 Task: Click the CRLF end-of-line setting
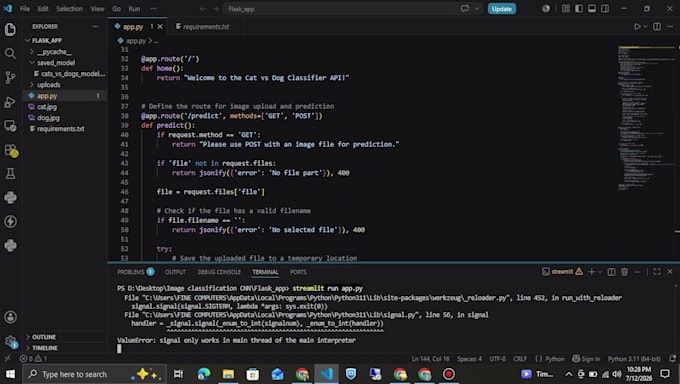click(520, 359)
